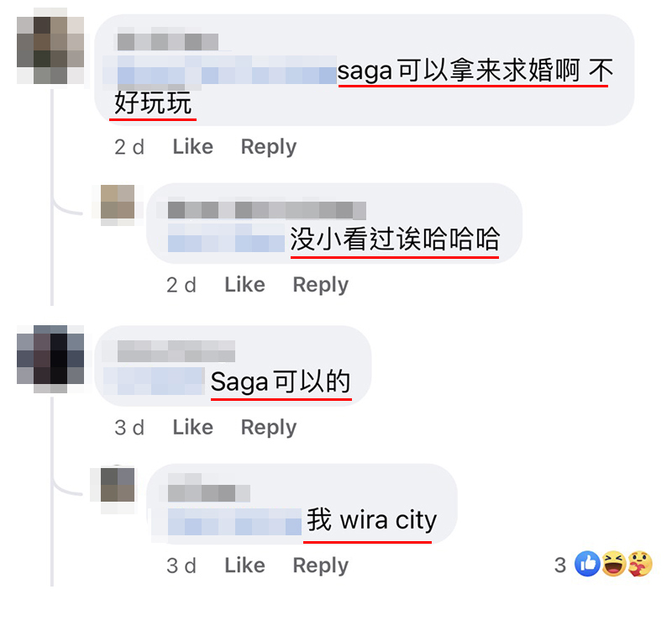Click the care hug reaction icon
Image resolution: width=672 pixels, height=642 pixels.
[640, 564]
